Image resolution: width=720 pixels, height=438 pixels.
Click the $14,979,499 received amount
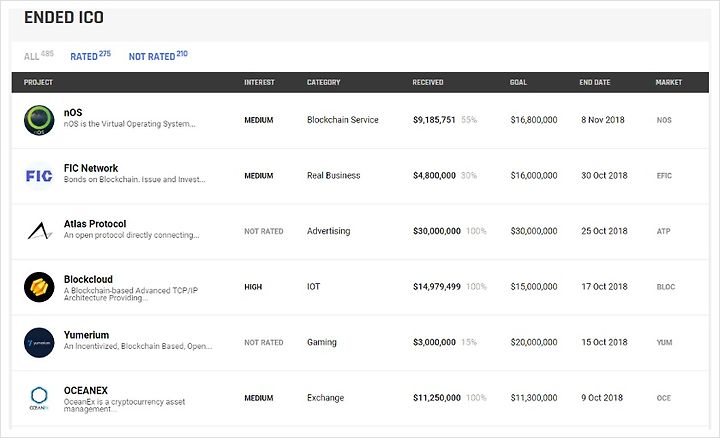(x=437, y=286)
